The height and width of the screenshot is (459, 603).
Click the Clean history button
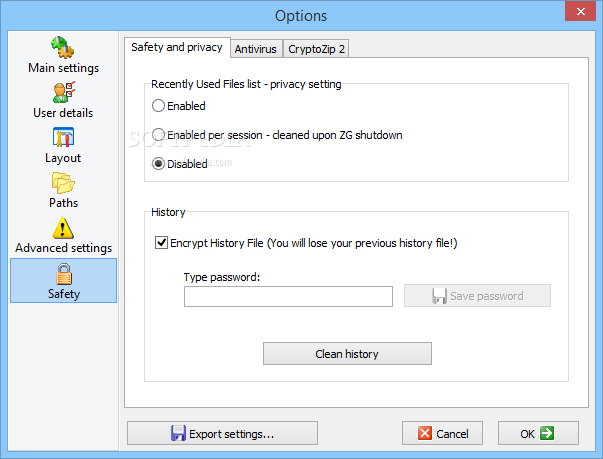coord(347,354)
